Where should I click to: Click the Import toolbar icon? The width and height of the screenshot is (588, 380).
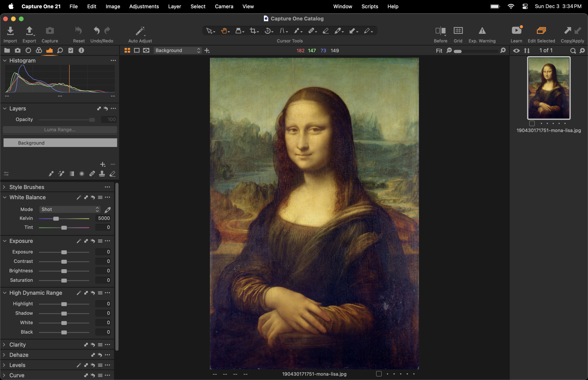click(x=10, y=31)
